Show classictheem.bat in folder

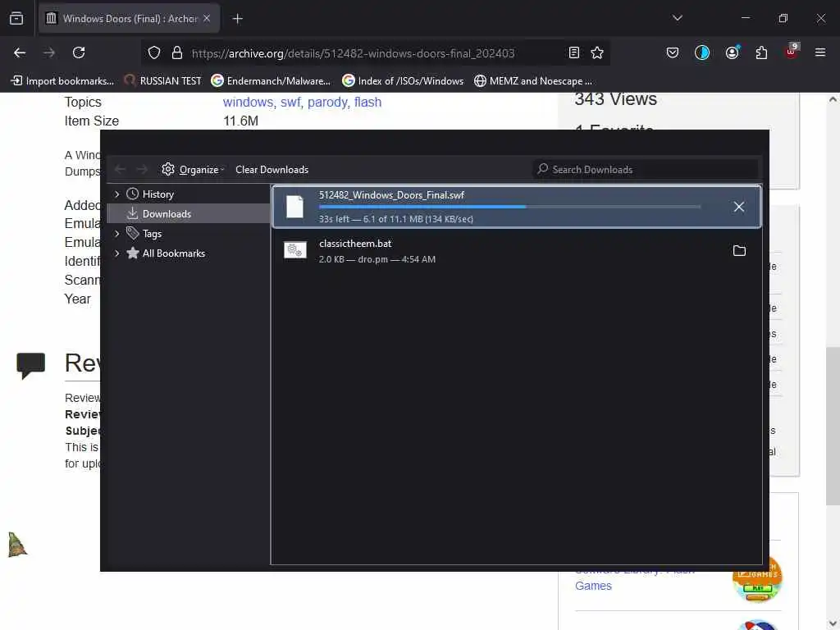point(739,250)
